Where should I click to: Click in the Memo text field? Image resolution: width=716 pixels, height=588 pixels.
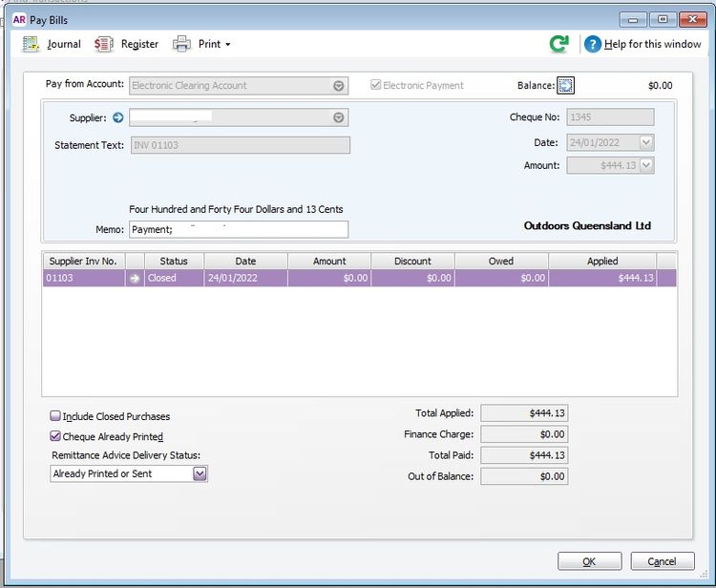(239, 229)
